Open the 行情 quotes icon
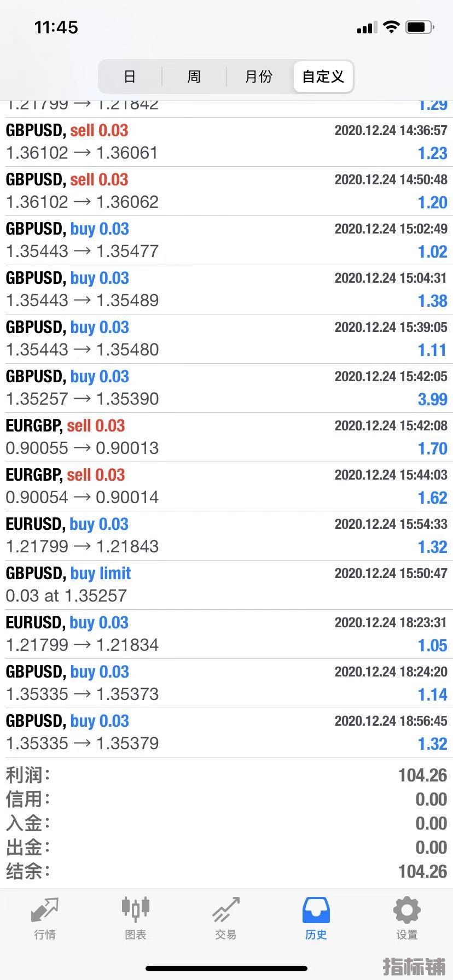Viewport: 453px width, 980px height. (44, 911)
